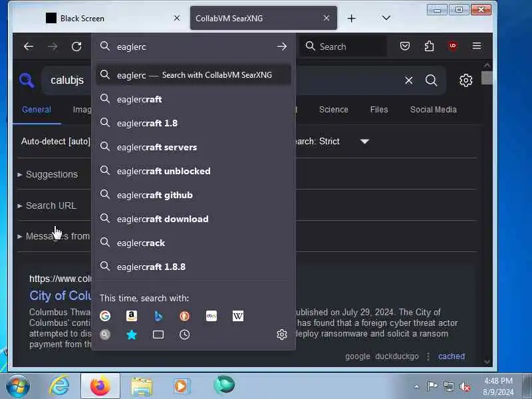The width and height of the screenshot is (532, 399).
Task: Reload the page with the refresh icon
Action: 76,46
